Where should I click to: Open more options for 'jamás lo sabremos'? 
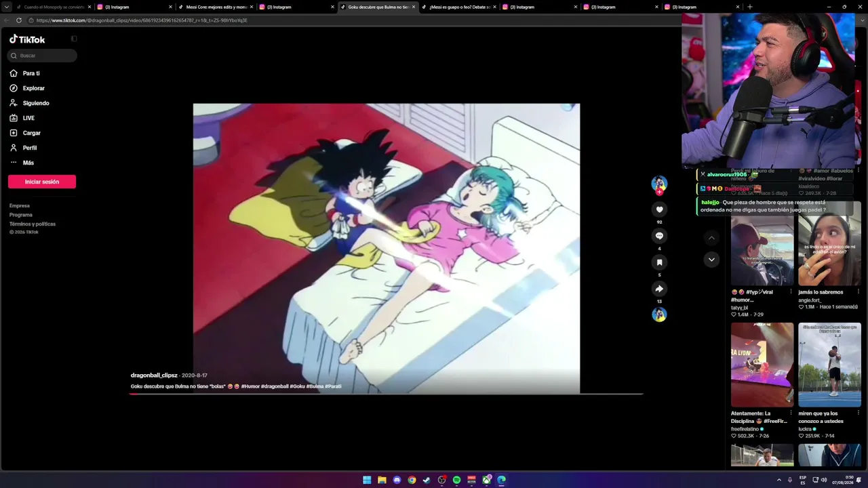click(x=858, y=292)
